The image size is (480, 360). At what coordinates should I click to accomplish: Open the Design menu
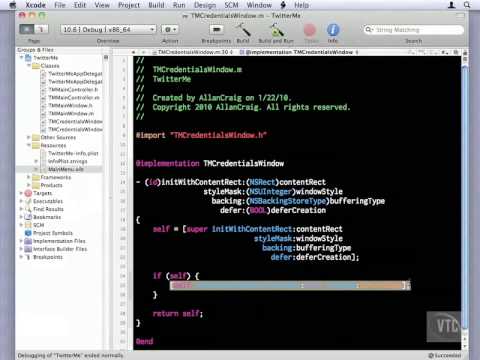pos(205,5)
